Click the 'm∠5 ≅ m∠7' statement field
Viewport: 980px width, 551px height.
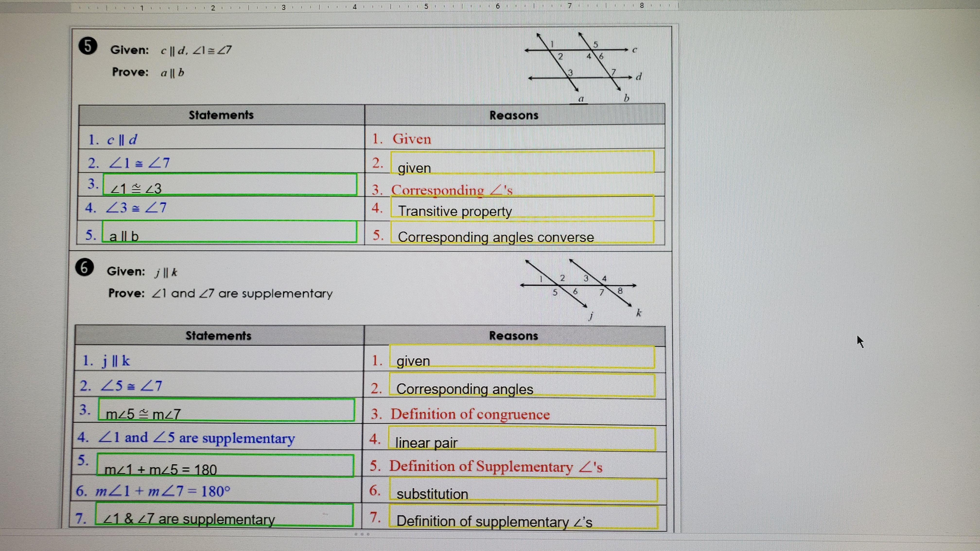pyautogui.click(x=226, y=410)
